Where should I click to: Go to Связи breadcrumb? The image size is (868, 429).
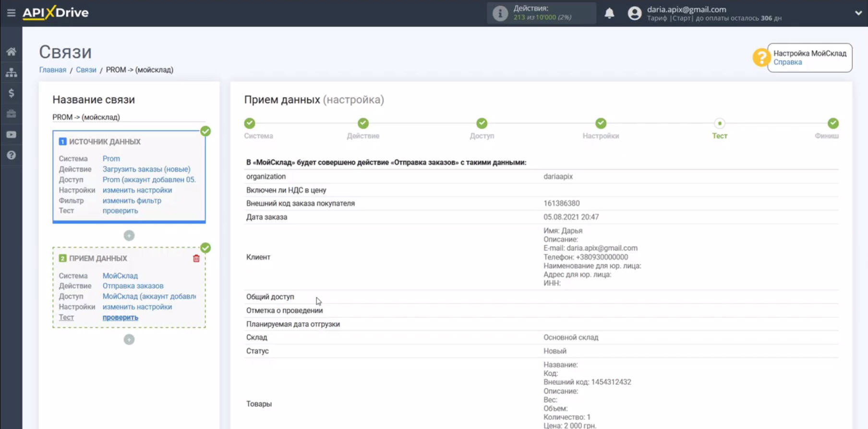86,70
